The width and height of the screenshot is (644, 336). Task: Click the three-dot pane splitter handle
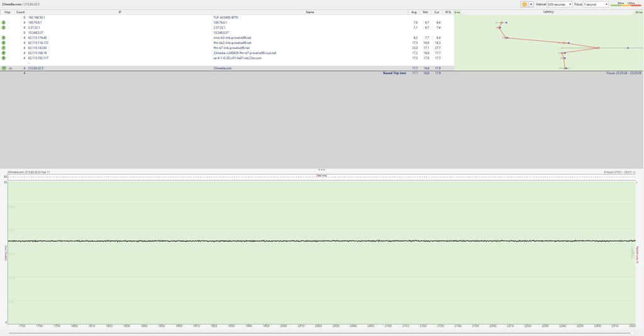[x=321, y=170]
